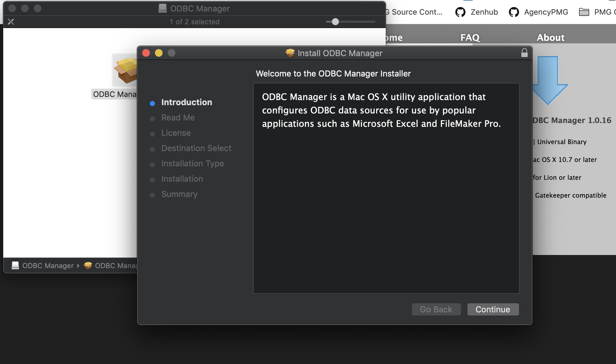616x364 pixels.
Task: Select the License step
Action: tap(176, 133)
